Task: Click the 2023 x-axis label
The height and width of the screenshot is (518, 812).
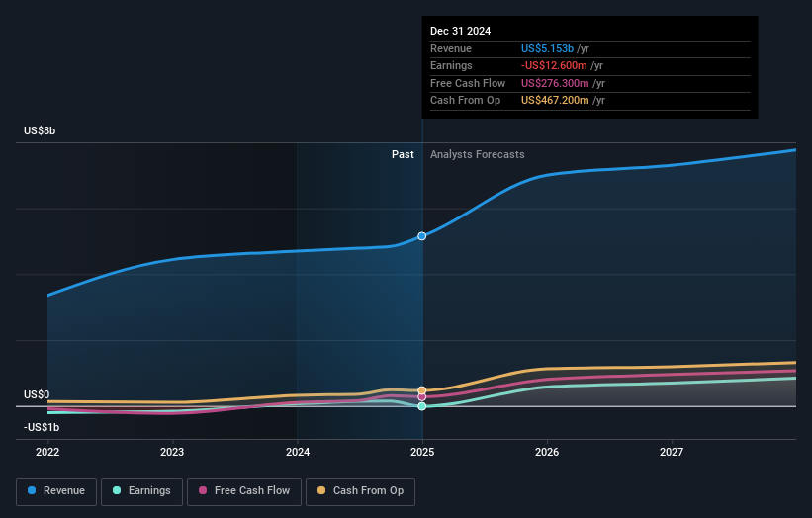Action: (172, 452)
